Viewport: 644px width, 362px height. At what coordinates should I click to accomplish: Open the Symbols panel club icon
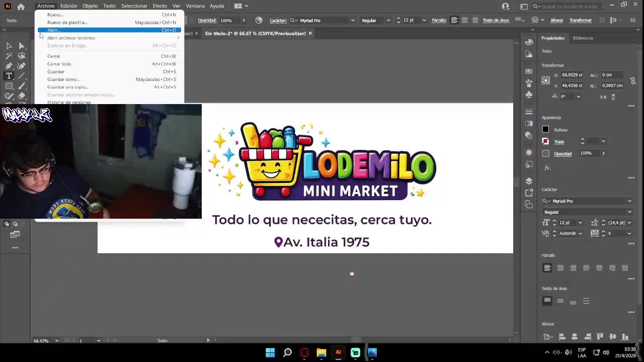pyautogui.click(x=529, y=95)
